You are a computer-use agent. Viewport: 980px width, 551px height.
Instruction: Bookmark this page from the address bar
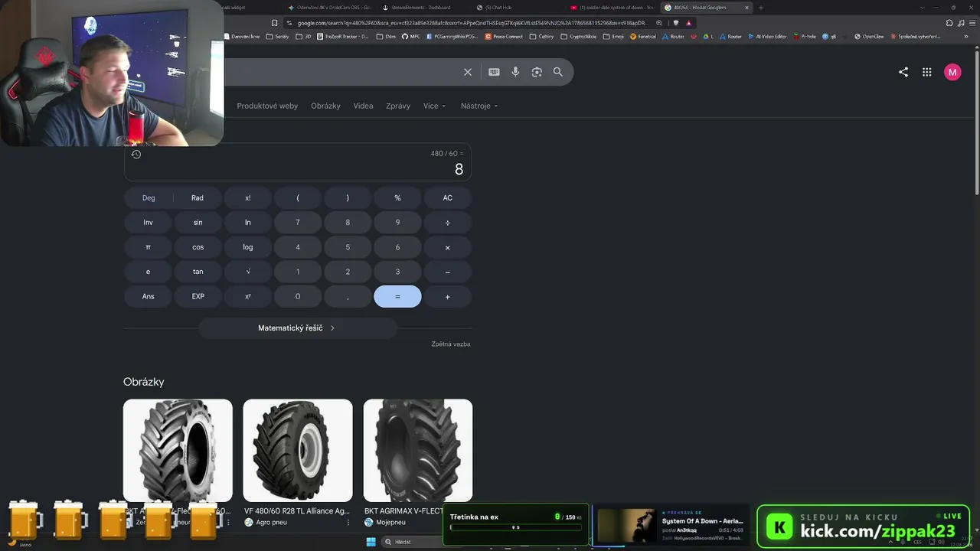tap(274, 23)
